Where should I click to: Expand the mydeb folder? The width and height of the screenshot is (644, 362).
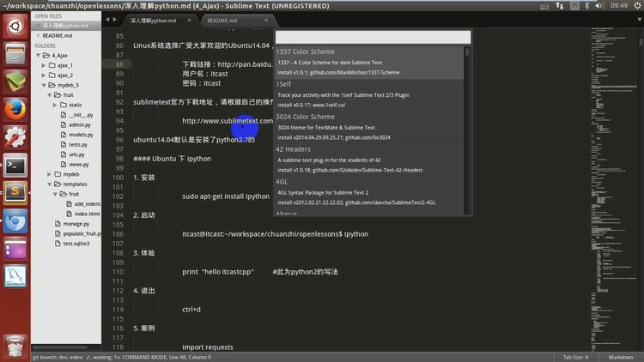coord(49,174)
